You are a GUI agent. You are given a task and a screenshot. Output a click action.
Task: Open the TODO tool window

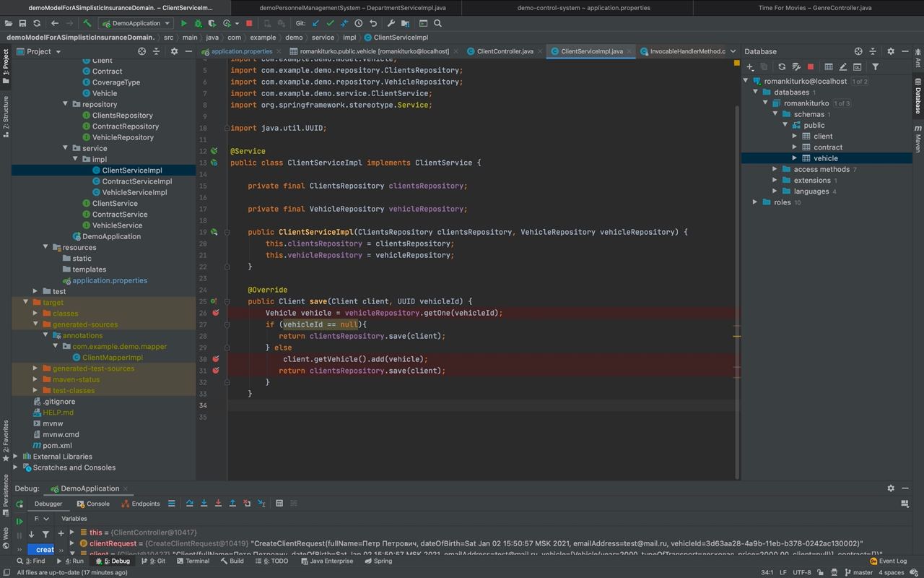coord(271,561)
